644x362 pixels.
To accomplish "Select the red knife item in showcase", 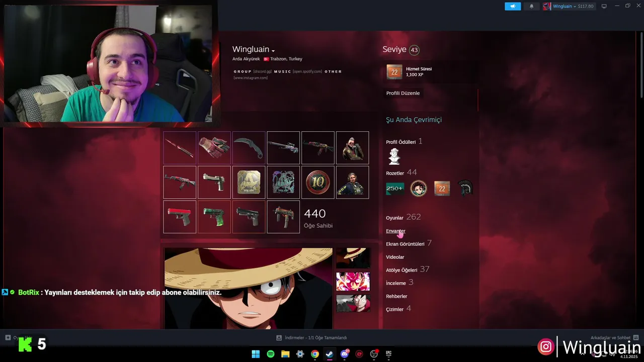I will [180, 148].
